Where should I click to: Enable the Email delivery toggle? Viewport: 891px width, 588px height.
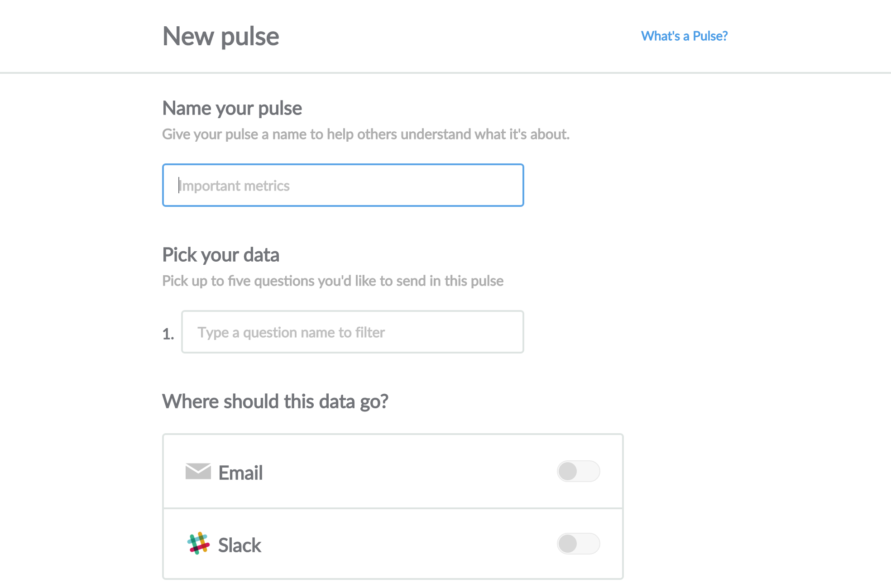point(578,471)
